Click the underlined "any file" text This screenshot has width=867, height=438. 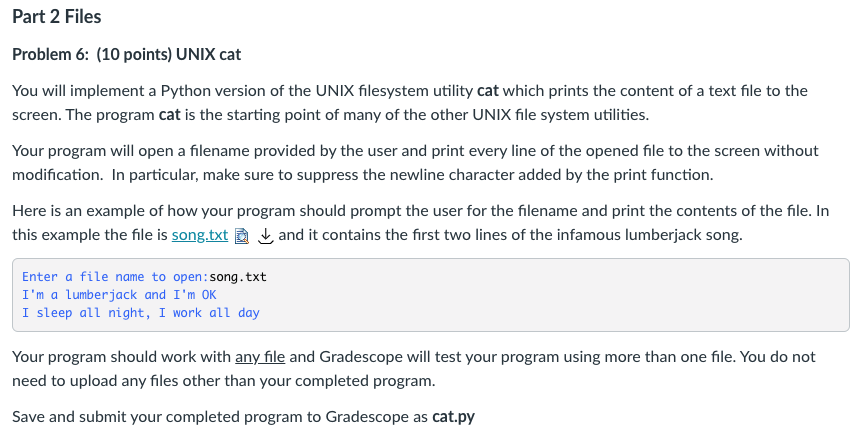(x=260, y=357)
